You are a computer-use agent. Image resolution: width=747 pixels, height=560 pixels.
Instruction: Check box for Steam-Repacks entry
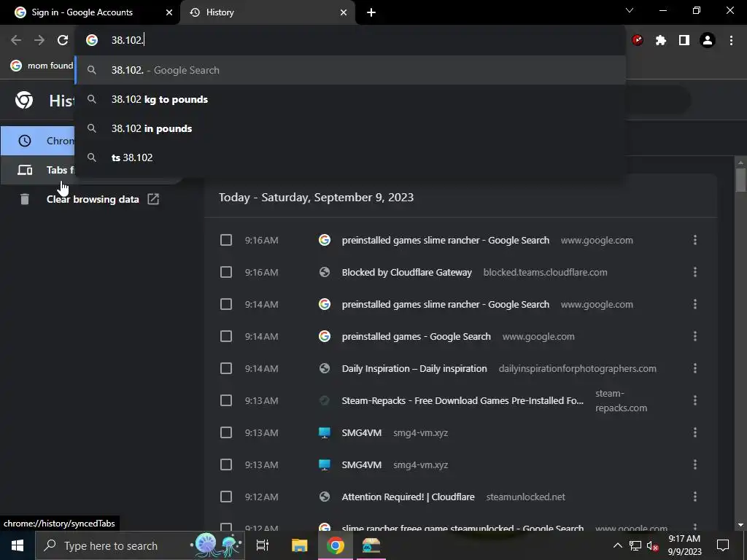(x=226, y=400)
